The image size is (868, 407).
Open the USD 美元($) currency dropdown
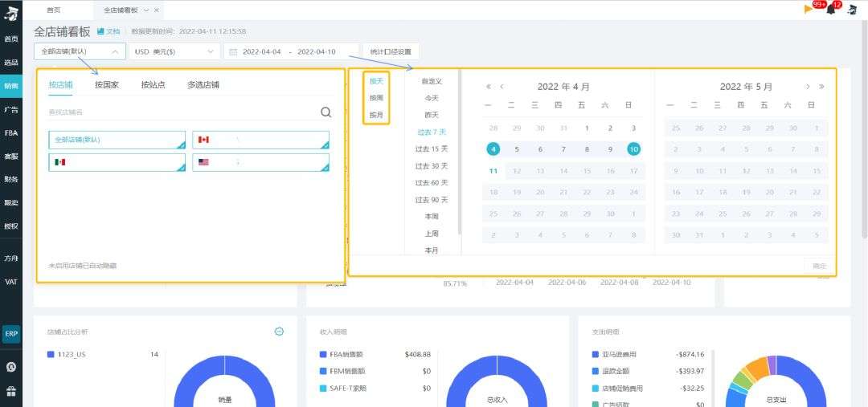click(174, 51)
